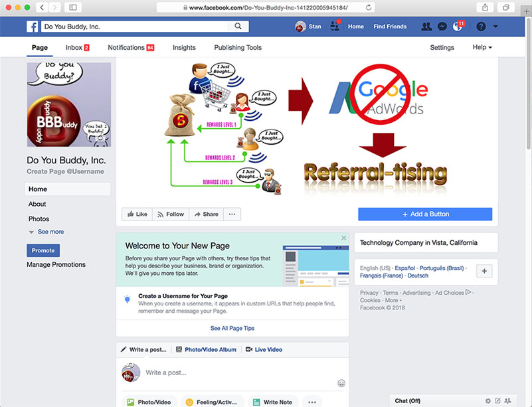The height and width of the screenshot is (407, 532).
Task: Open the Inbox tab
Action: tap(77, 48)
